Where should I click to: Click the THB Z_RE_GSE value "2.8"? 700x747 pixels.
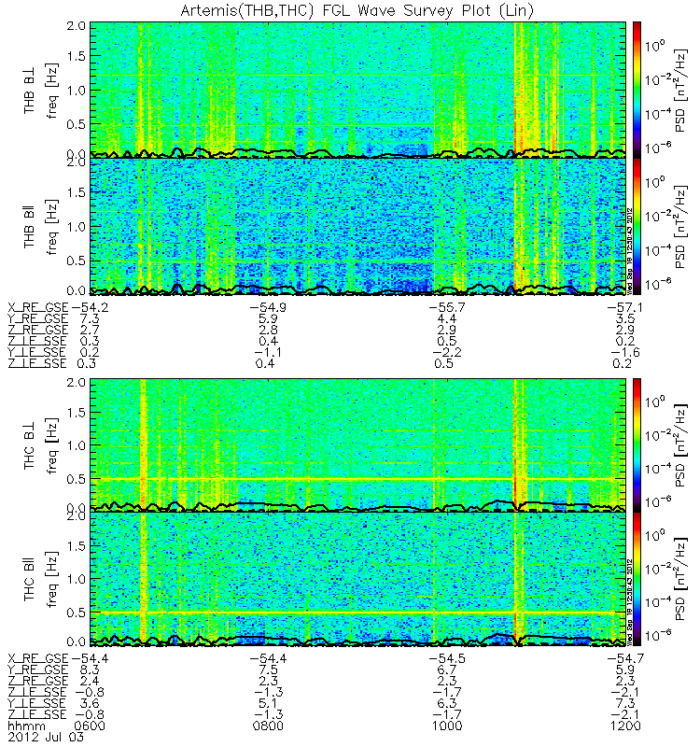(268, 330)
